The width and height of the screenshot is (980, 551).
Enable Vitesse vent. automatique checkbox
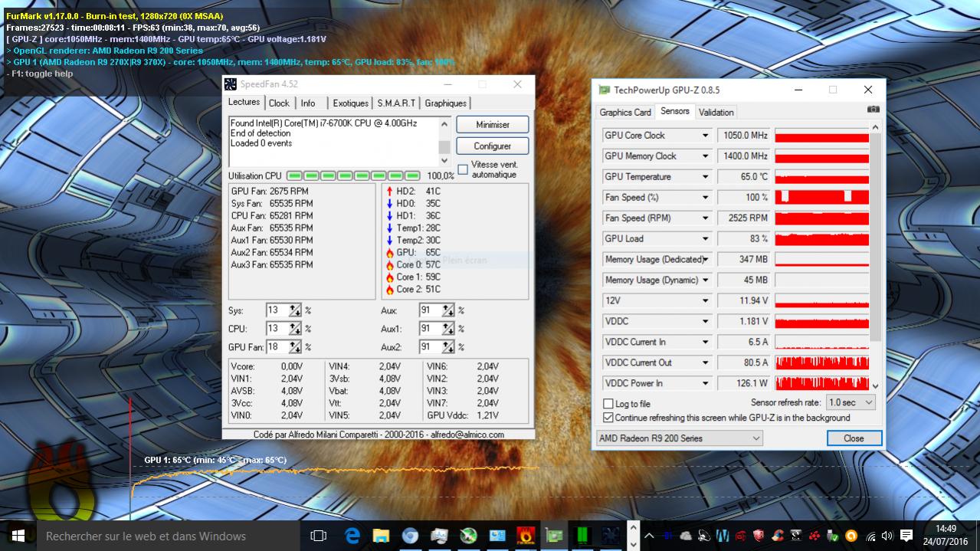pos(463,169)
